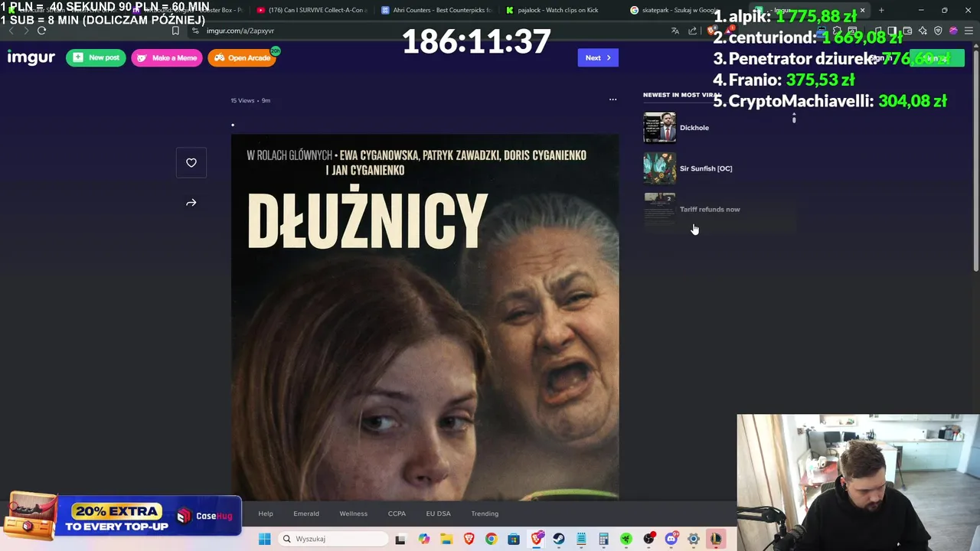Image resolution: width=980 pixels, height=551 pixels.
Task: Switch to the pajalock Kick clips tab
Action: (x=559, y=10)
